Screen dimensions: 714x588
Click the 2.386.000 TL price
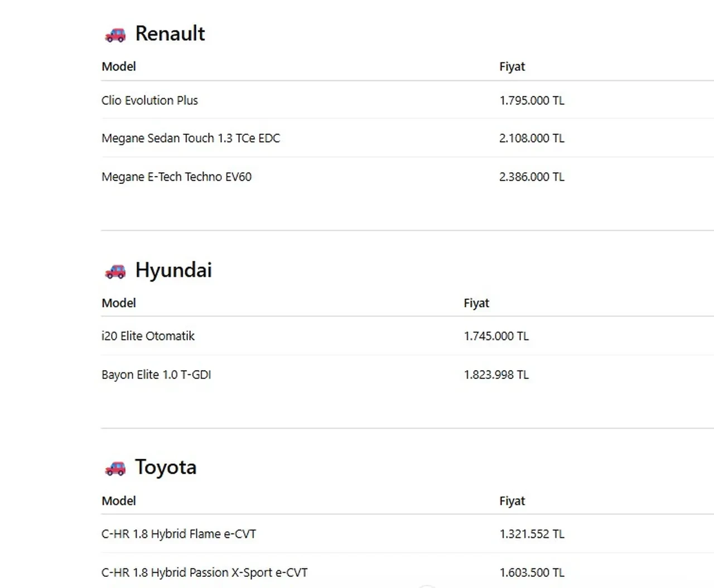(532, 177)
